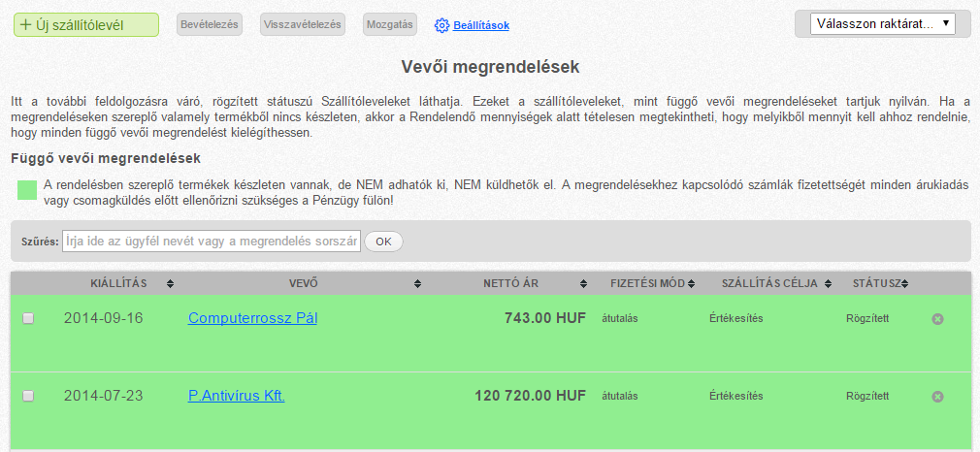Image resolution: width=980 pixels, height=452 pixels.
Task: Click the Vevői megrendelések page heading
Action: [x=490, y=67]
